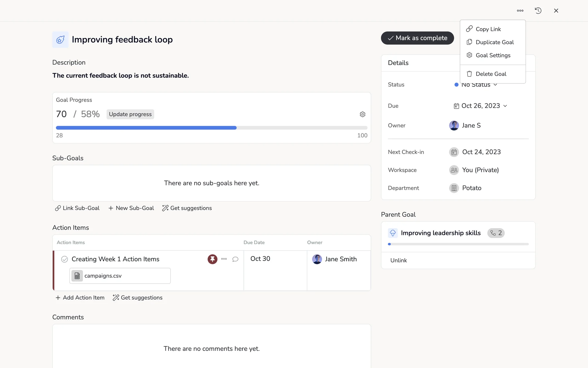
Task: Open the Oct 26, 2023 due date dropdown
Action: click(480, 106)
